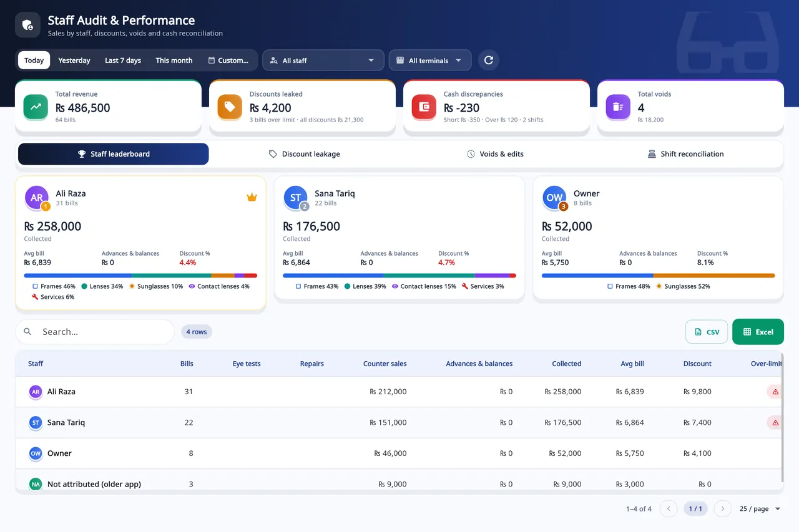
Task: Click the NA avatar in Not attributed row
Action: [36, 484]
